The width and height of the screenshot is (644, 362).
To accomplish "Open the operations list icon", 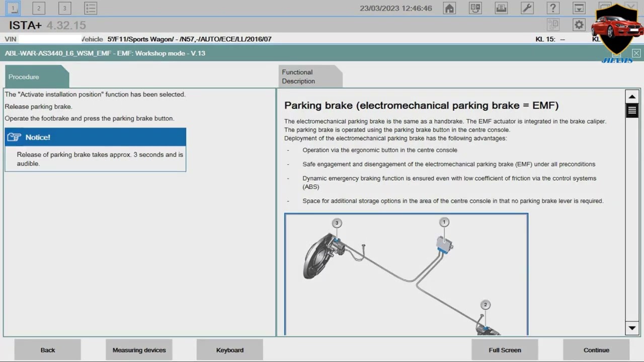I will [90, 8].
